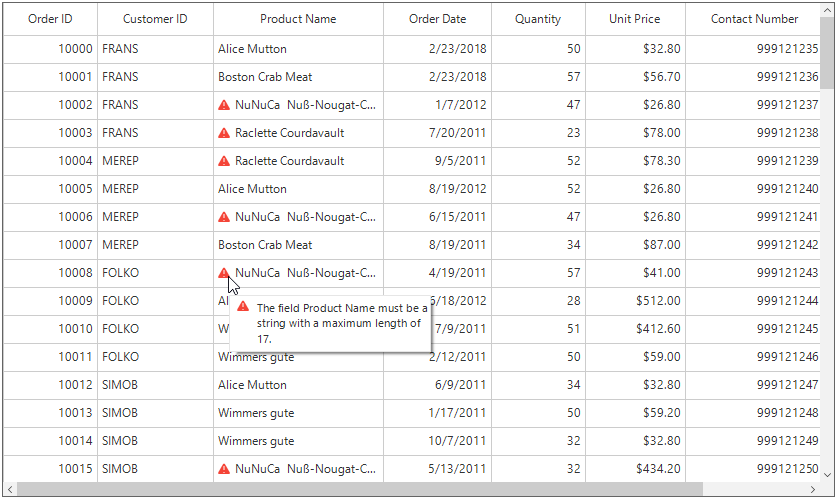Screen dimensions: 835x497
Task: Click the Unit Price cell $56.70
Action: (x=635, y=77)
